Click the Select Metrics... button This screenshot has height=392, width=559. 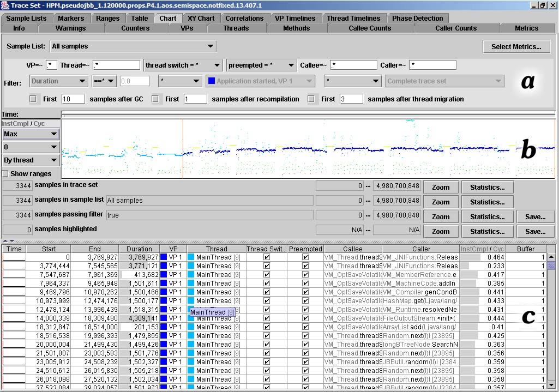coord(516,46)
